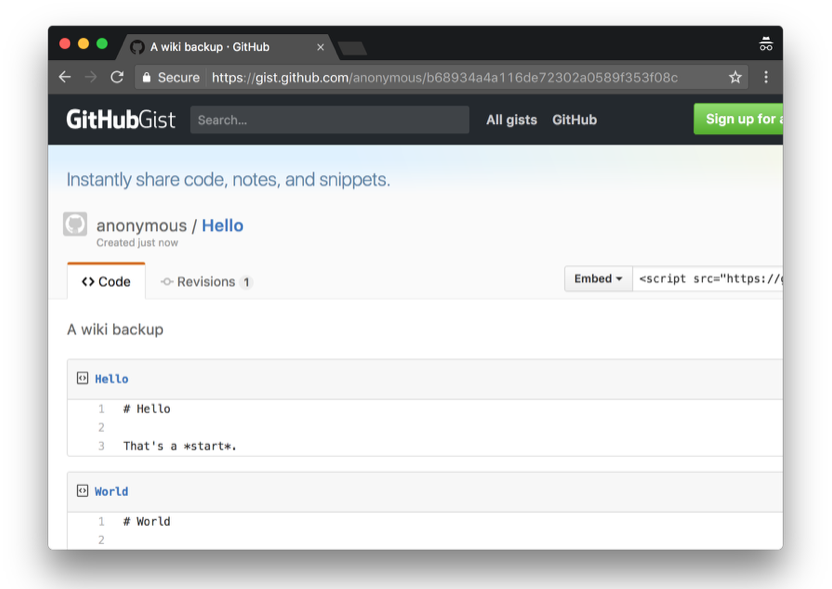
Task: Click the GitHub favicon on the tab
Action: [137, 47]
